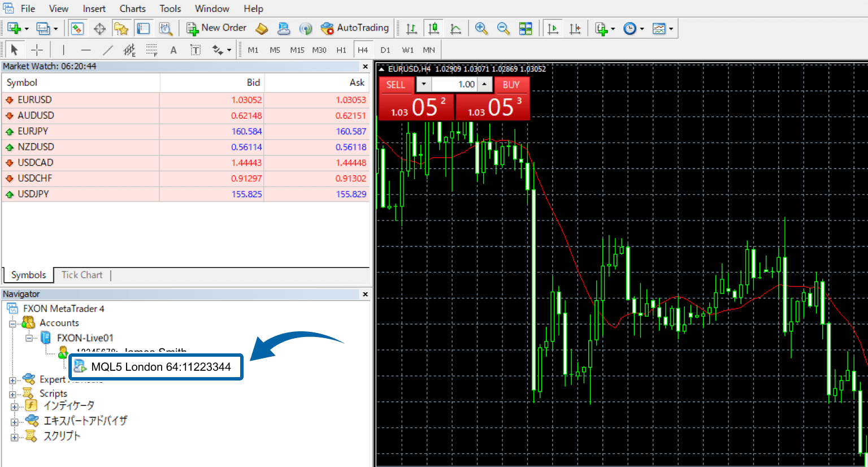Expand the Scripts tree node

(x=12, y=394)
